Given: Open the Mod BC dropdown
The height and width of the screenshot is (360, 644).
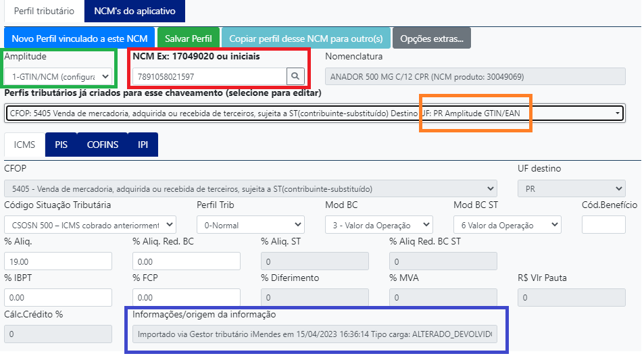Looking at the screenshot, I should (378, 225).
